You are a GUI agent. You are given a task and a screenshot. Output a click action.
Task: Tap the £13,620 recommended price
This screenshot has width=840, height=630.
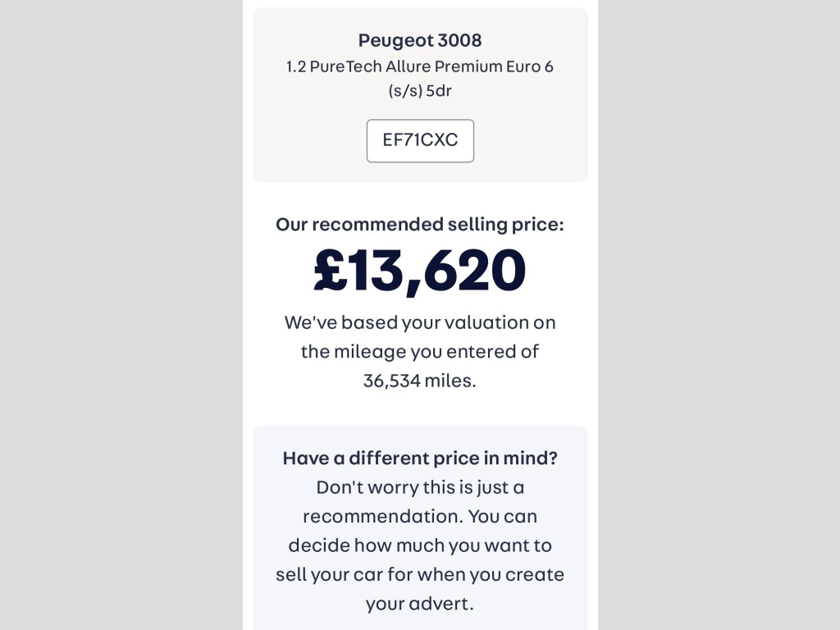click(x=420, y=271)
